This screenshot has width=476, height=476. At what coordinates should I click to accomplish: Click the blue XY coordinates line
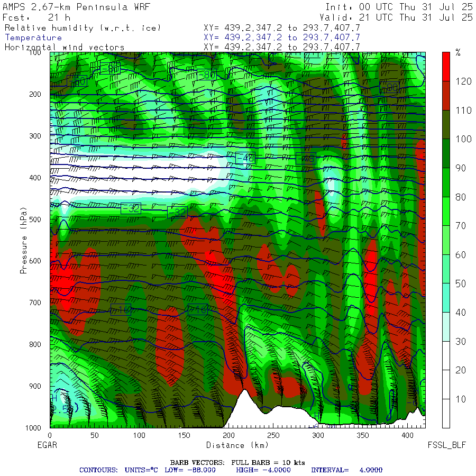click(x=282, y=38)
